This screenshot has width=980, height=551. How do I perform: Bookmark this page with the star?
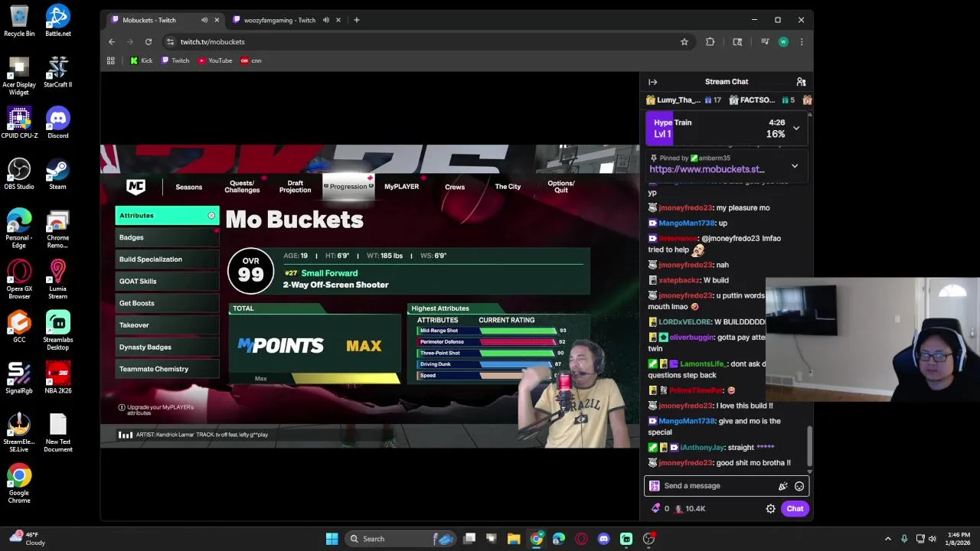tap(684, 42)
